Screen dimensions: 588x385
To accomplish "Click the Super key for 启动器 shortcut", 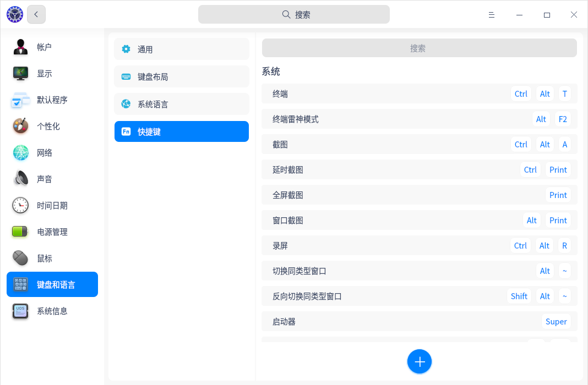I will click(556, 322).
